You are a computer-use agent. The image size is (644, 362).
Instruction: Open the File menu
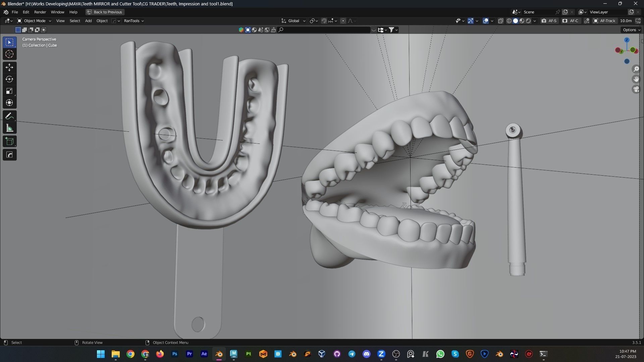[15, 12]
